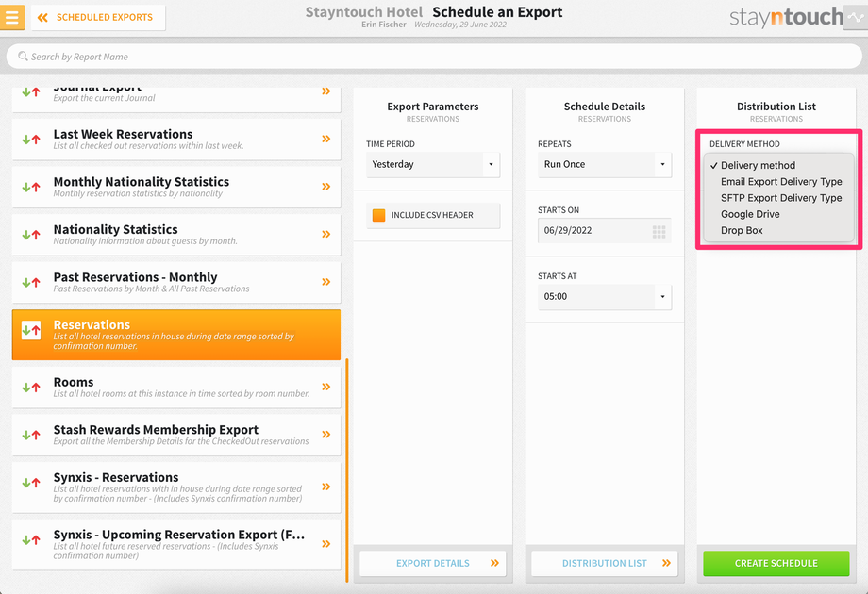868x594 pixels.
Task: Click the Stash Rewards Membership Export chevron
Action: coord(326,434)
